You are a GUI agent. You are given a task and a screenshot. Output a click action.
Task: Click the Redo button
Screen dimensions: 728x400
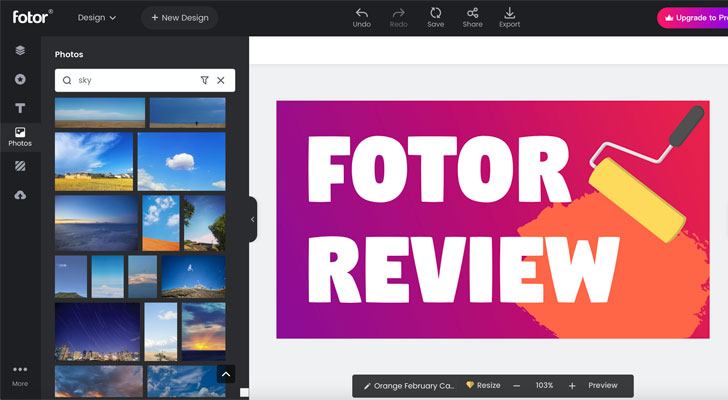398,18
